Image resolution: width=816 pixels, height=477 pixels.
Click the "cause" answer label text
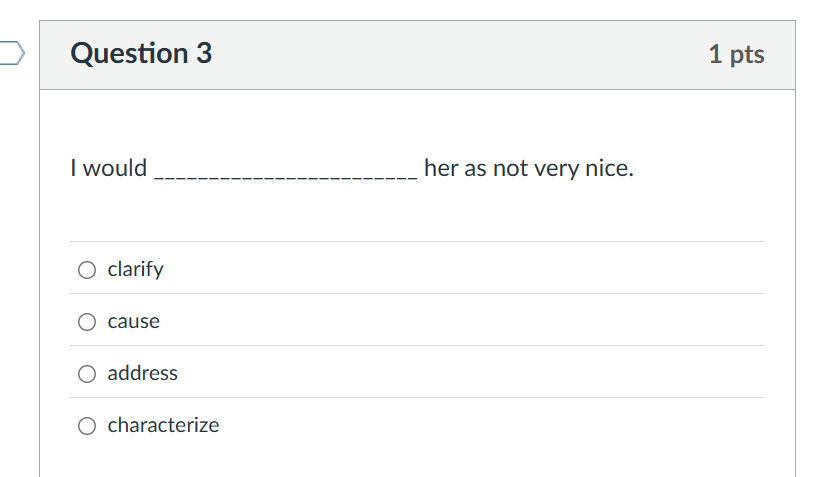(x=133, y=321)
